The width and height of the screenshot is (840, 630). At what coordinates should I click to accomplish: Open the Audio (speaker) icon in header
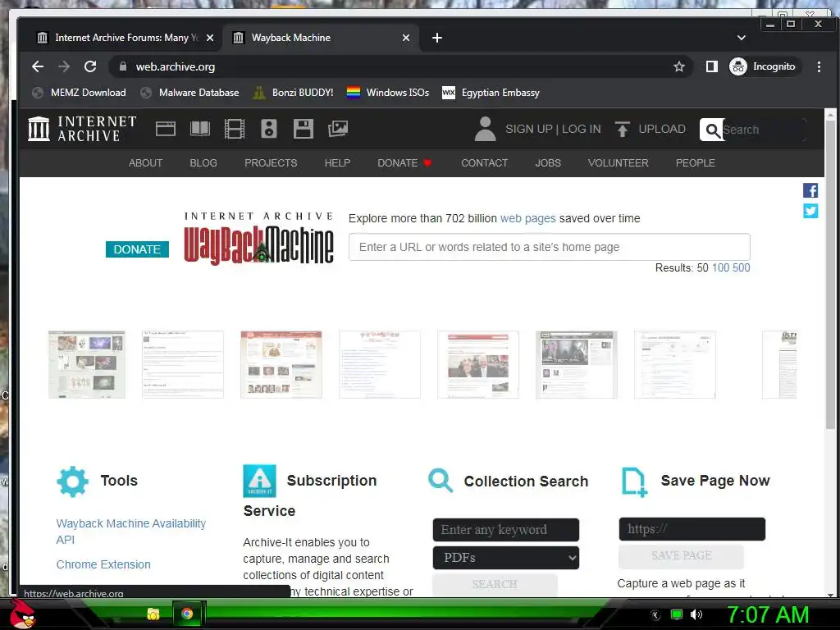pos(269,129)
